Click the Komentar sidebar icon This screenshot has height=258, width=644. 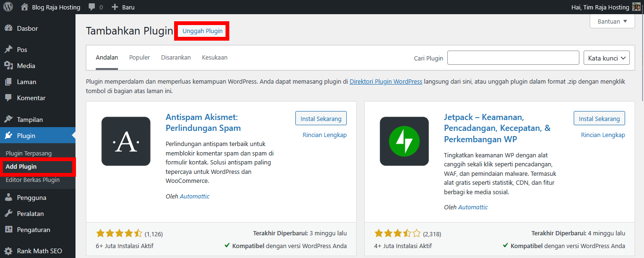pyautogui.click(x=8, y=98)
